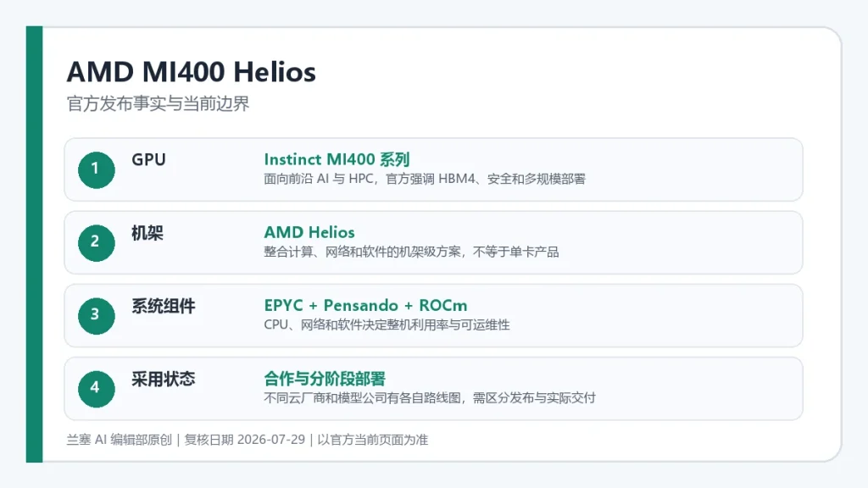Click the '合作与分阶段部署' heading
The height and width of the screenshot is (488, 868).
tap(325, 379)
